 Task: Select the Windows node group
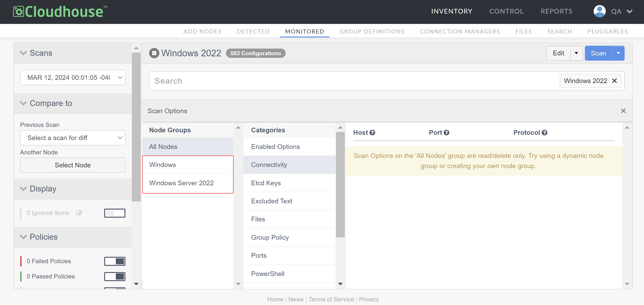pyautogui.click(x=188, y=165)
